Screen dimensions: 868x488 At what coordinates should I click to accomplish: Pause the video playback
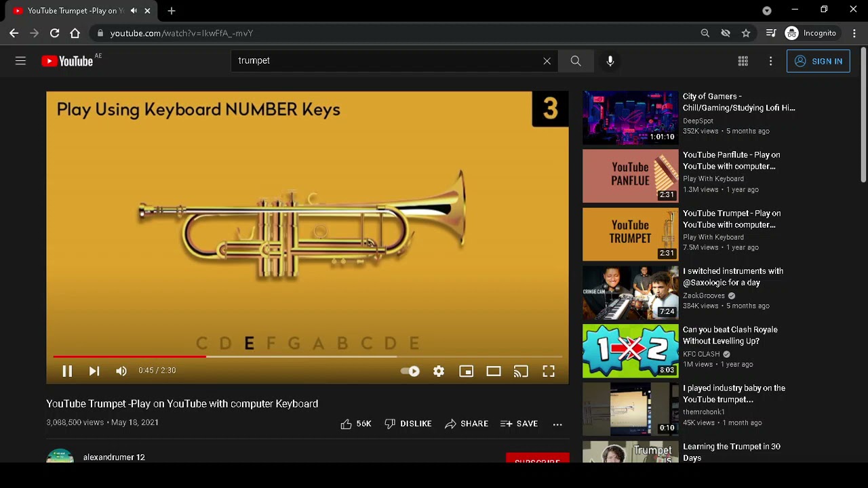pyautogui.click(x=67, y=371)
